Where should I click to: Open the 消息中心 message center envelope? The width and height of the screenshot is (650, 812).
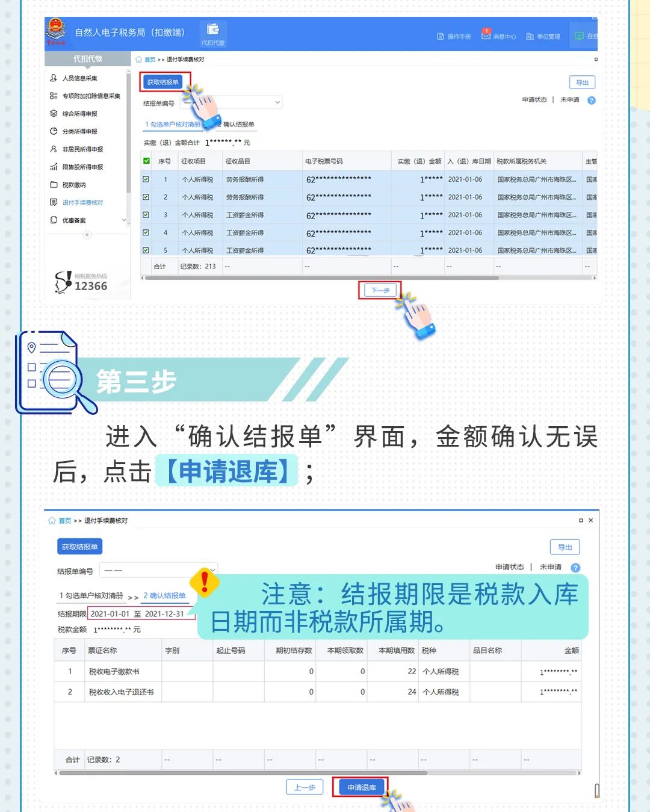coord(486,36)
